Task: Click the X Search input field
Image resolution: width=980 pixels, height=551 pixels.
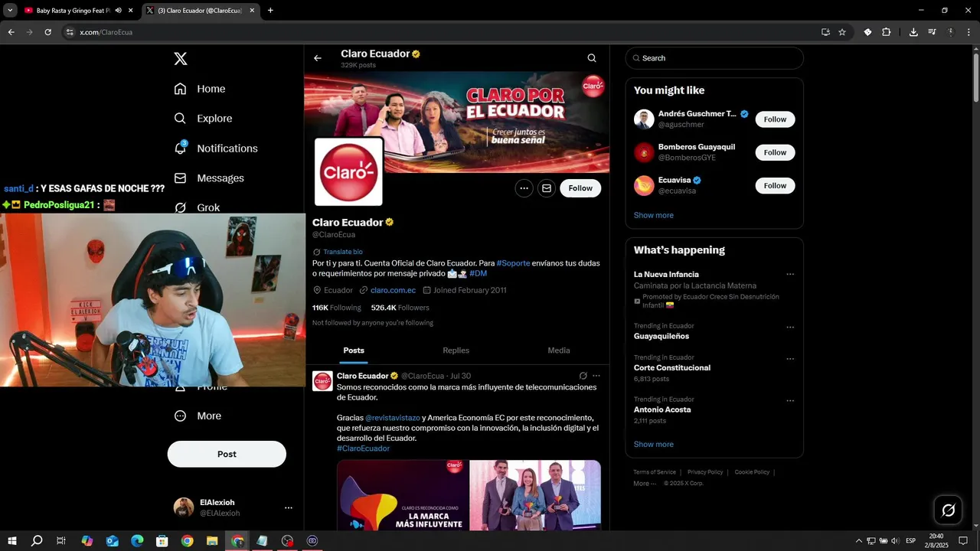Action: (714, 58)
